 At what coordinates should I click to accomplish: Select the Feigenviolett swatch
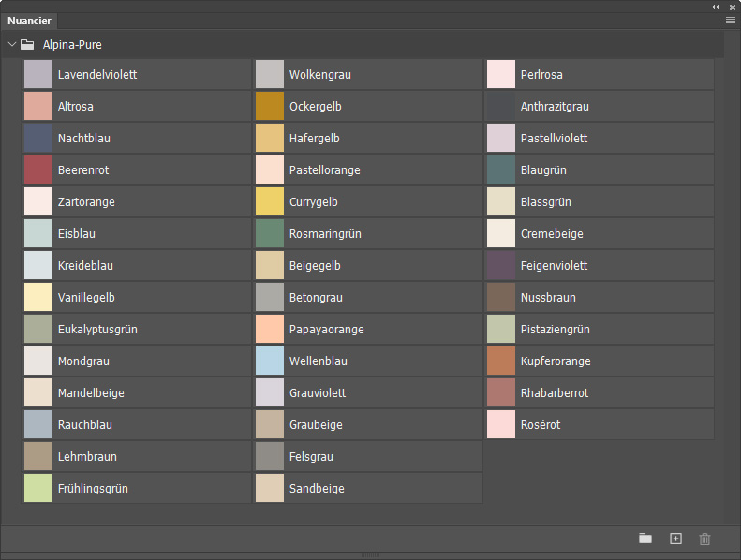[501, 265]
